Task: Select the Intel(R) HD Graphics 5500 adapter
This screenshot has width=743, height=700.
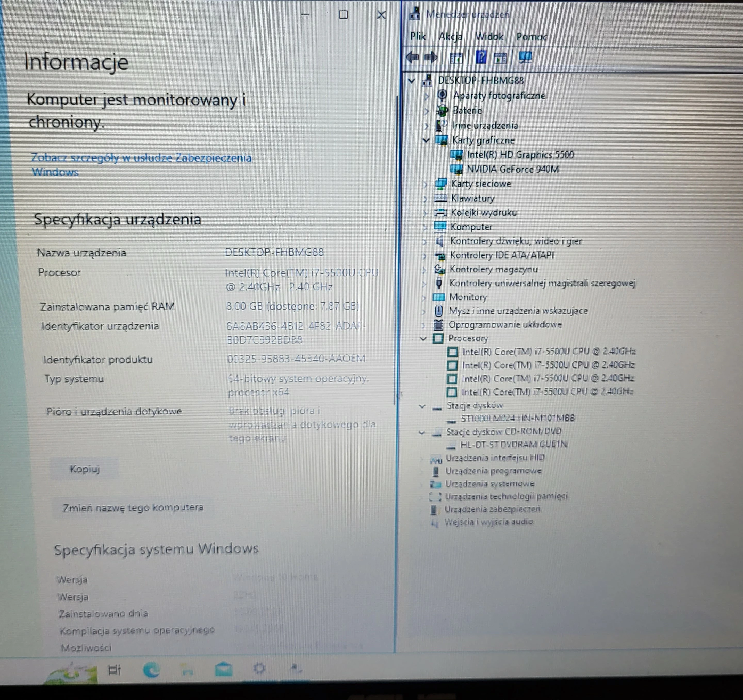Action: [x=520, y=155]
